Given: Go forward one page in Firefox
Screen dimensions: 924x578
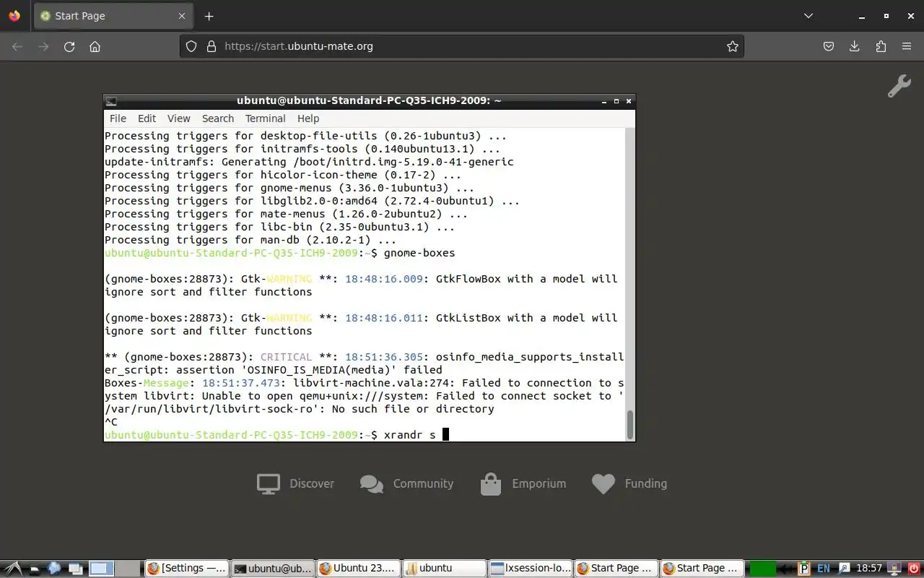Looking at the screenshot, I should pyautogui.click(x=43, y=46).
